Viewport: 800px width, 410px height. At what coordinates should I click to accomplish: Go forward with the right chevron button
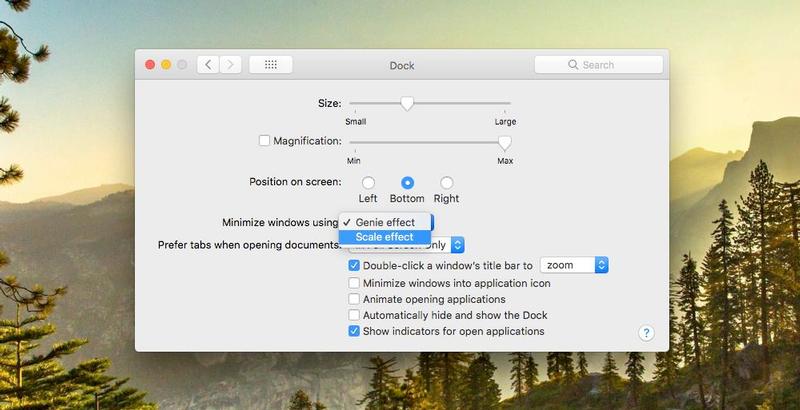tap(230, 65)
